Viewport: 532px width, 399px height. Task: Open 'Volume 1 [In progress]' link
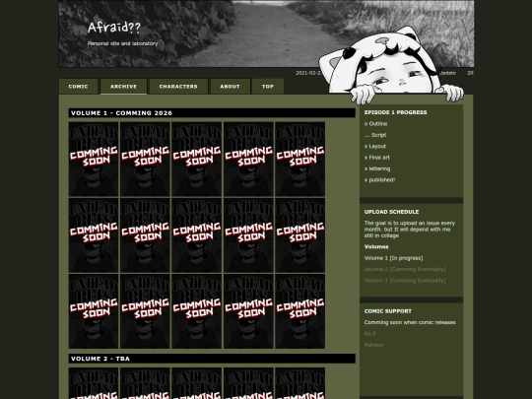click(393, 258)
